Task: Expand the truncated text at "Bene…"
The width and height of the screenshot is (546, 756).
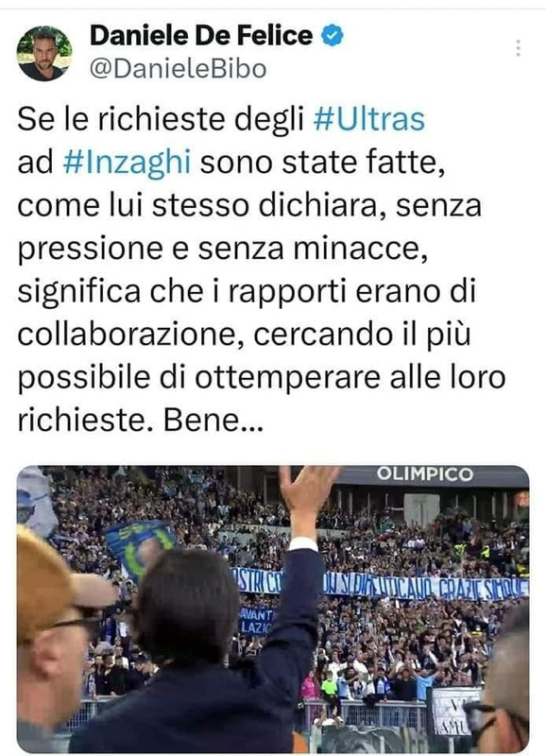Action: point(213,420)
